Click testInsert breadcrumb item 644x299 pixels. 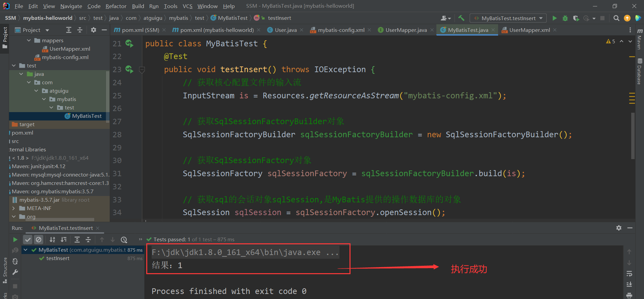[x=279, y=18]
